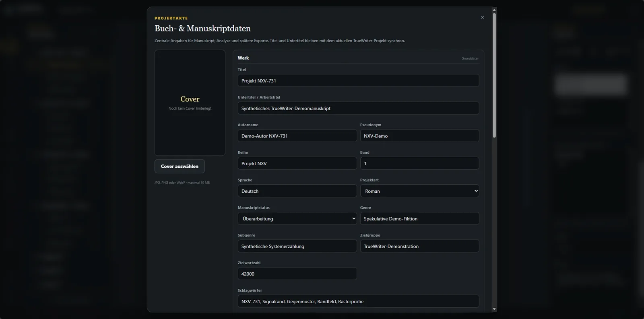Click the dialog scrollbar down arrow

494,309
